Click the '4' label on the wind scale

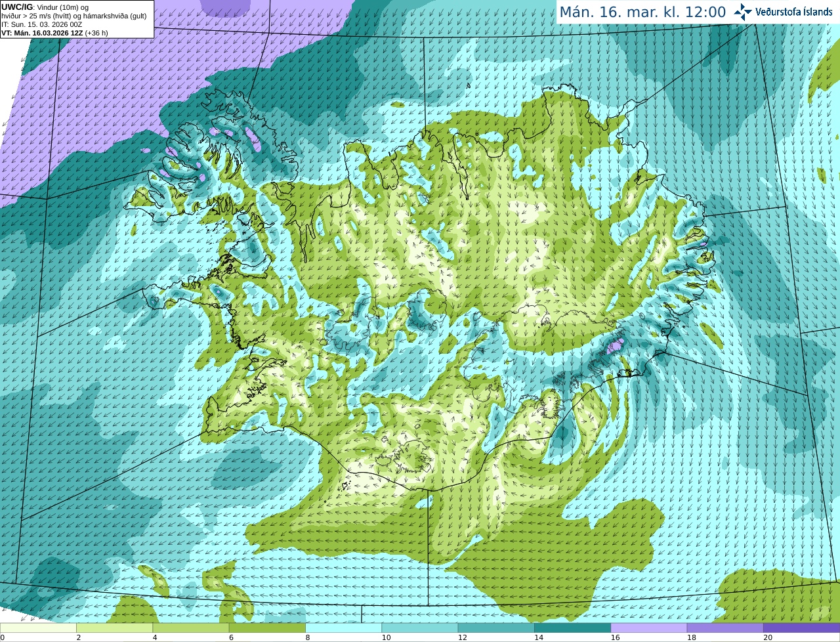(x=155, y=637)
